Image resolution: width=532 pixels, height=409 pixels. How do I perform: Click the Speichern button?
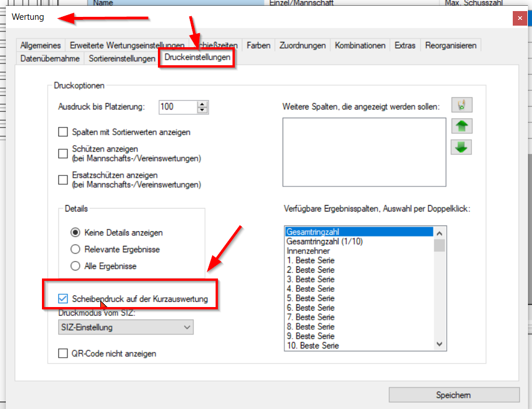(453, 395)
